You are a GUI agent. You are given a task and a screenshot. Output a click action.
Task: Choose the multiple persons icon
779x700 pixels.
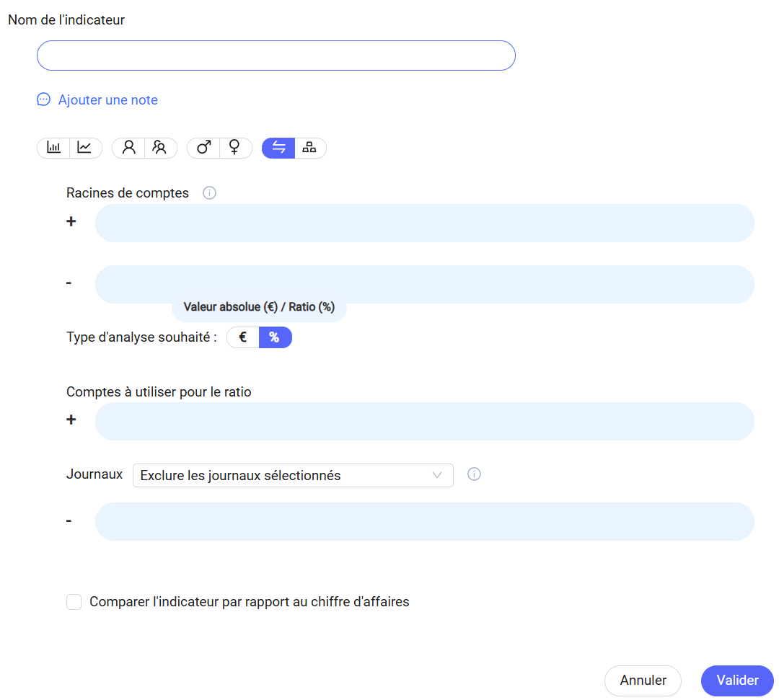click(x=160, y=148)
